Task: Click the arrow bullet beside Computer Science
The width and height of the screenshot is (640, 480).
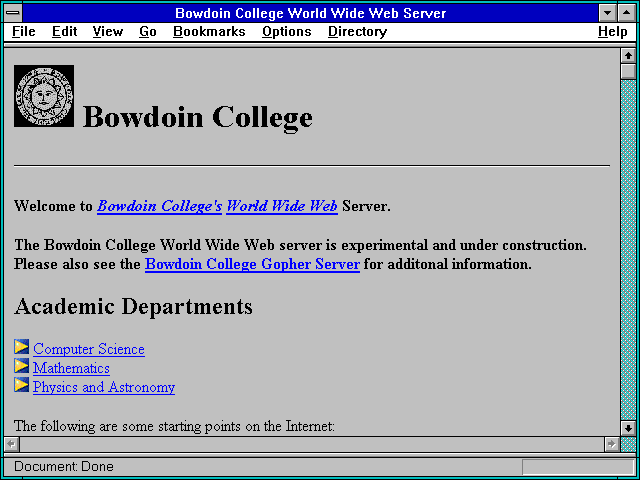Action: pos(22,347)
